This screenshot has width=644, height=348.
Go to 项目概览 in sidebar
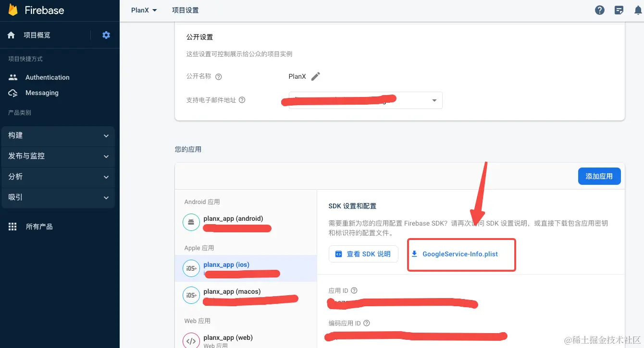pos(37,35)
